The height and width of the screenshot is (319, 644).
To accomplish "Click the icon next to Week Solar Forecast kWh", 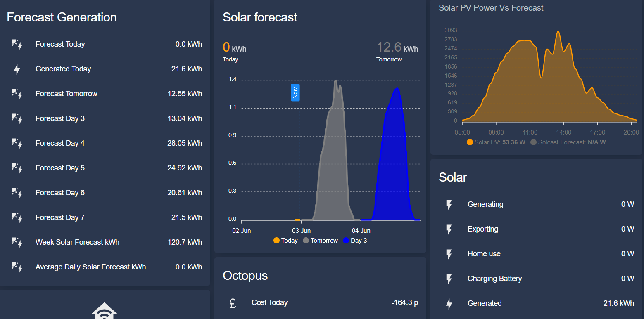I will [17, 242].
